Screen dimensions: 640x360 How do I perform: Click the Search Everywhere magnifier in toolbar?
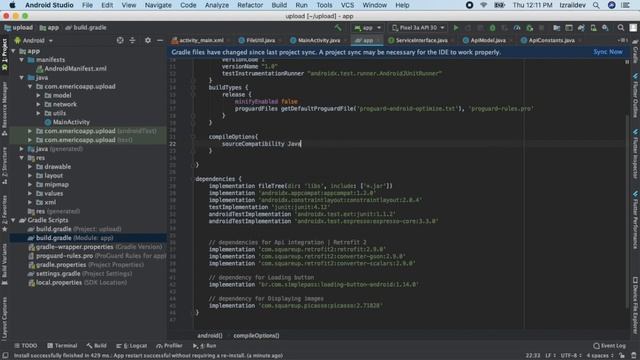[621, 28]
